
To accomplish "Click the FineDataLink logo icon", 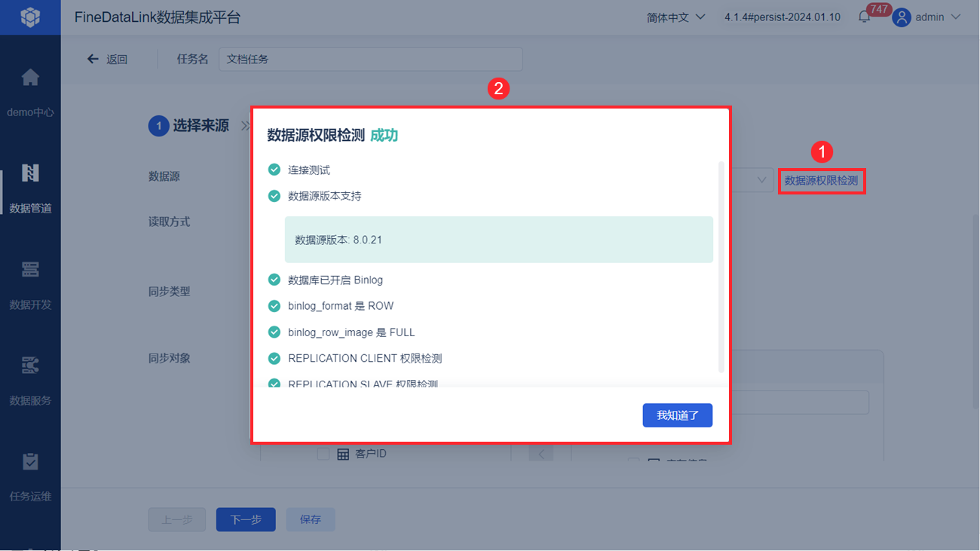I will (x=30, y=17).
